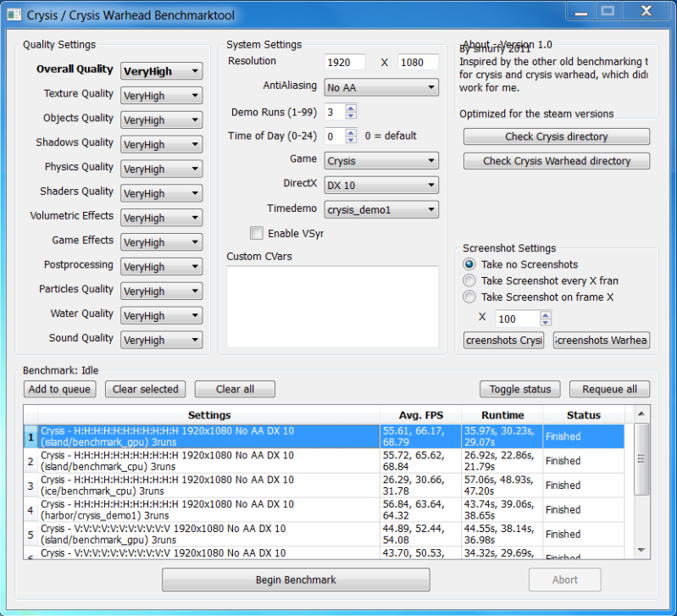Click Check Crysis directory button
677x616 pixels.
tap(557, 136)
